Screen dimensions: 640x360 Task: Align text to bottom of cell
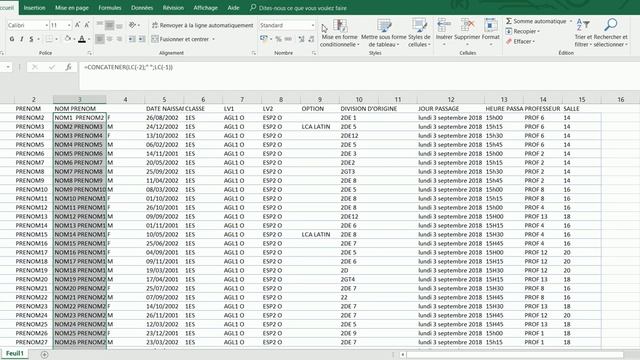click(119, 25)
